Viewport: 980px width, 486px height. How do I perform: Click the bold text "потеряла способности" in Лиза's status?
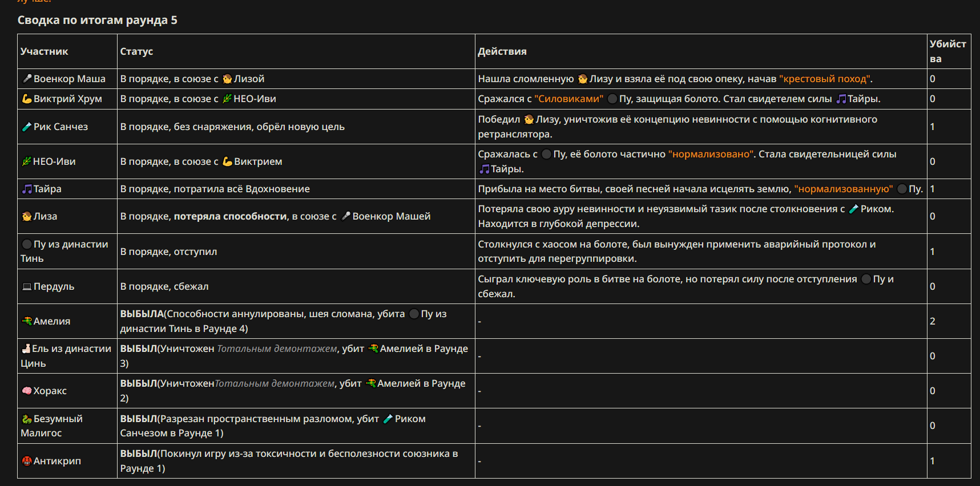coord(231,216)
